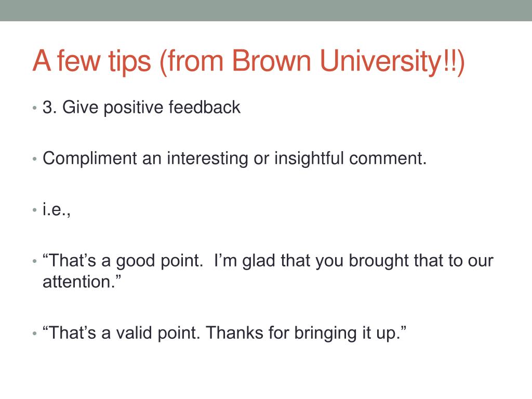Click the word "feedback" in the first bullet
Viewport: 532px width, 399px height.
[x=205, y=107]
